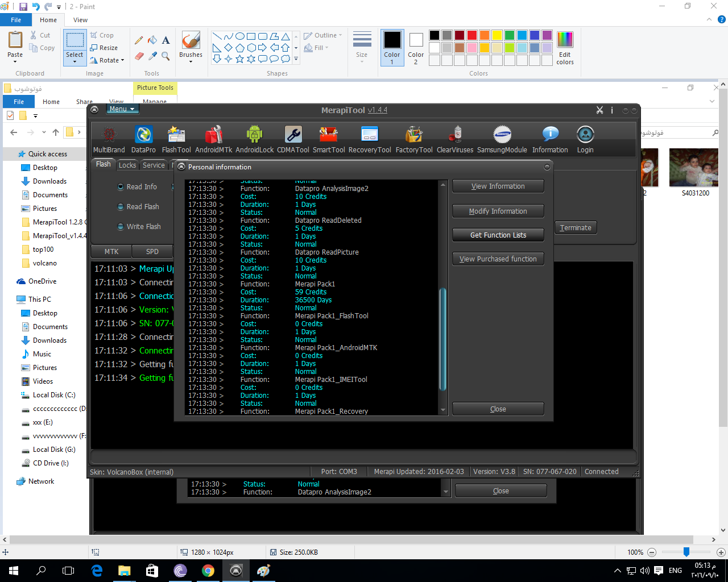Select the Read Flash radio option
The height and width of the screenshot is (582, 728).
coord(138,207)
